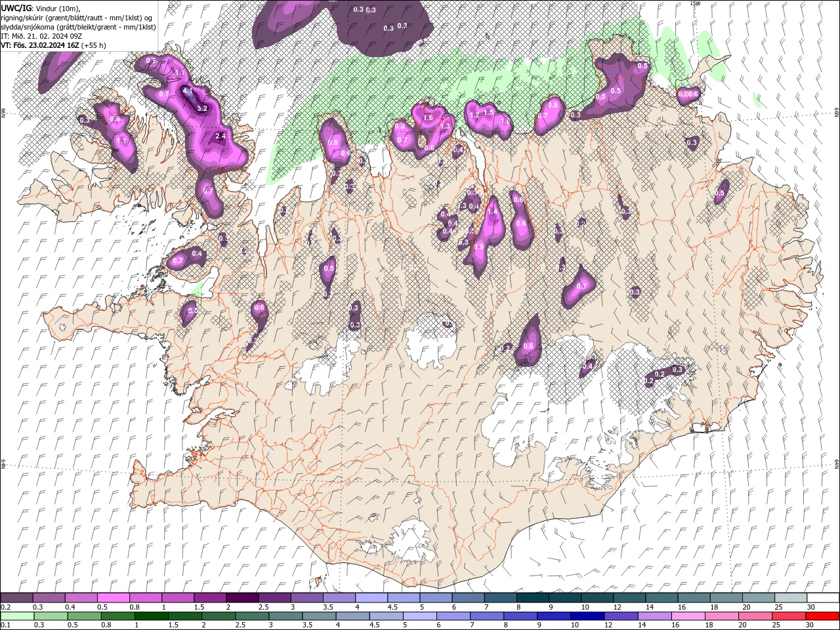Viewport: 840px width, 630px height.
Task: Click the lavender 14–16 rain legend swatch
Action: point(655,616)
